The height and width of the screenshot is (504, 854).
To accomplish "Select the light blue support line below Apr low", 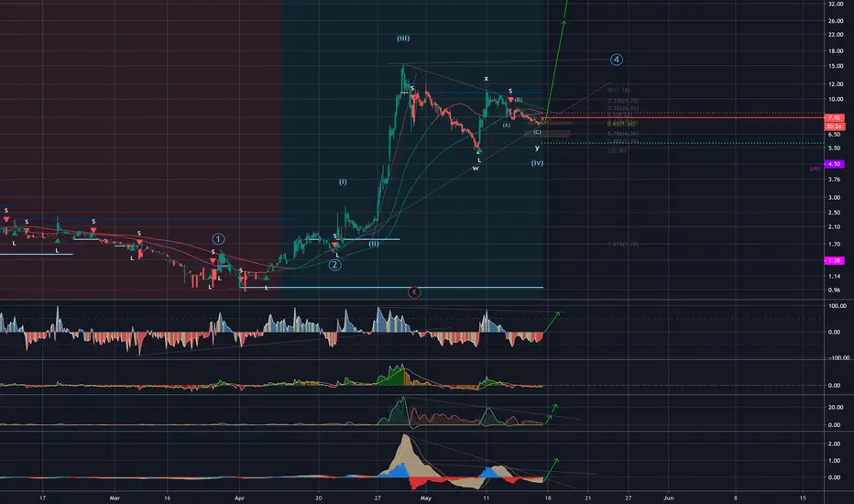I will (x=391, y=287).
